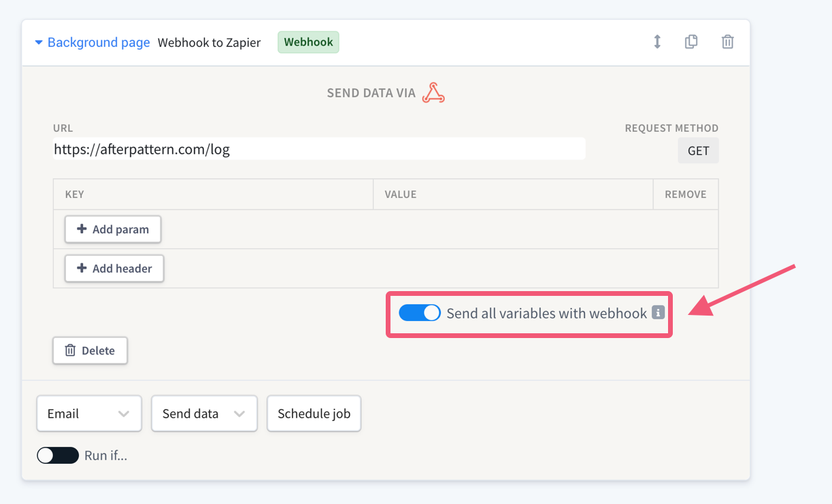
Task: Click the SEND DATA VIA label
Action: pos(371,93)
